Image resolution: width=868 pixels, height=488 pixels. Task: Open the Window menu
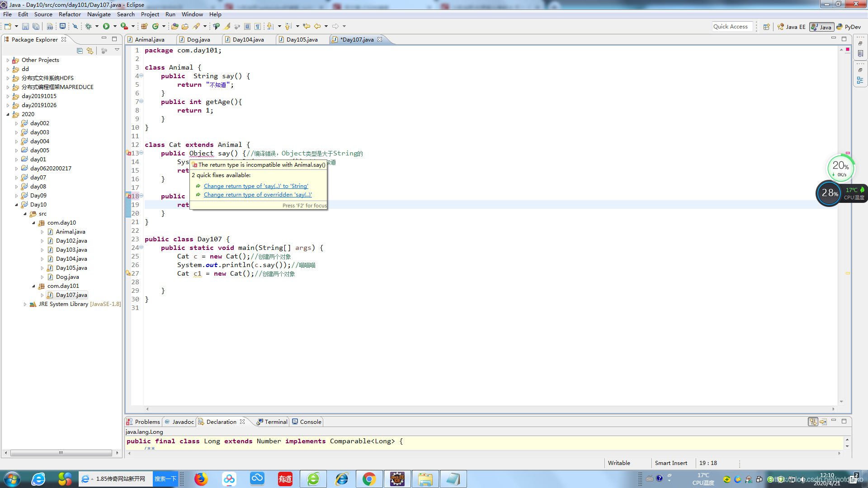pos(192,14)
